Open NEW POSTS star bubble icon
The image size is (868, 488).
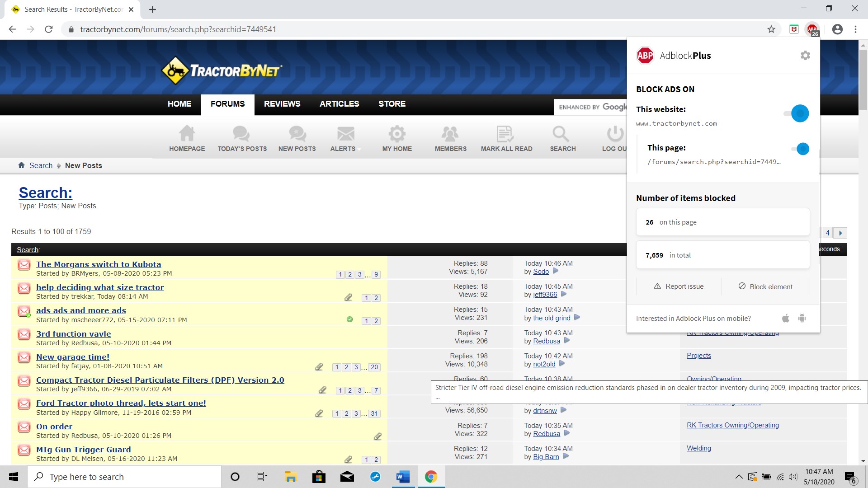tap(297, 134)
